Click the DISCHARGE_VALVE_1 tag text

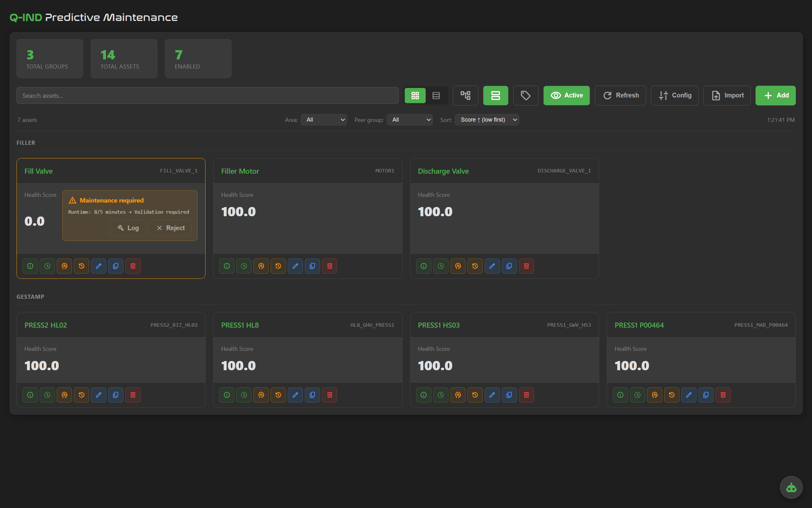[564, 171]
